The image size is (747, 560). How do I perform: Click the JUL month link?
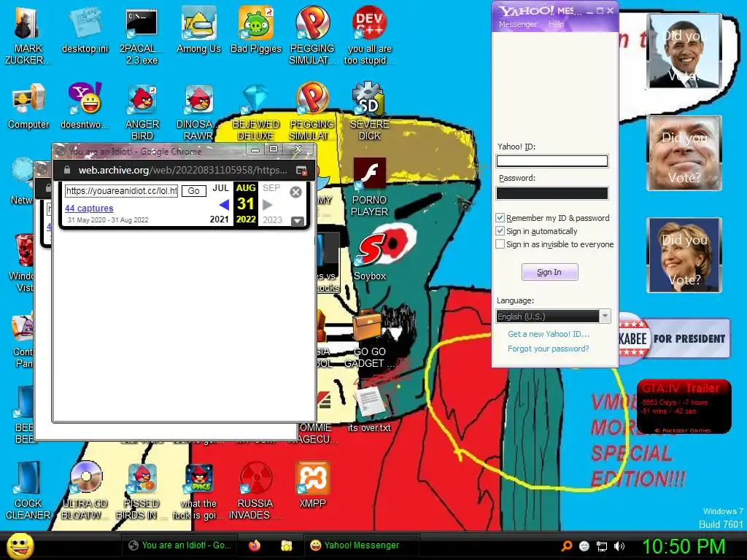(x=220, y=188)
